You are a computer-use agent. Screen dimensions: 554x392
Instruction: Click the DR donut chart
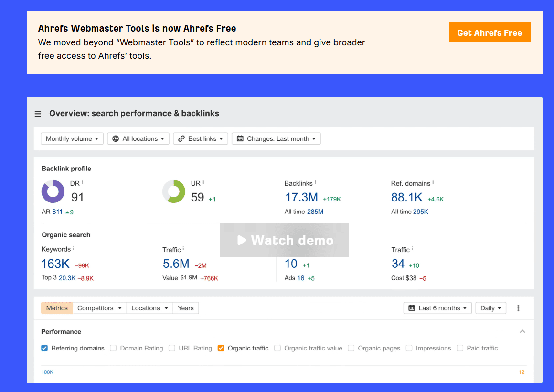53,191
